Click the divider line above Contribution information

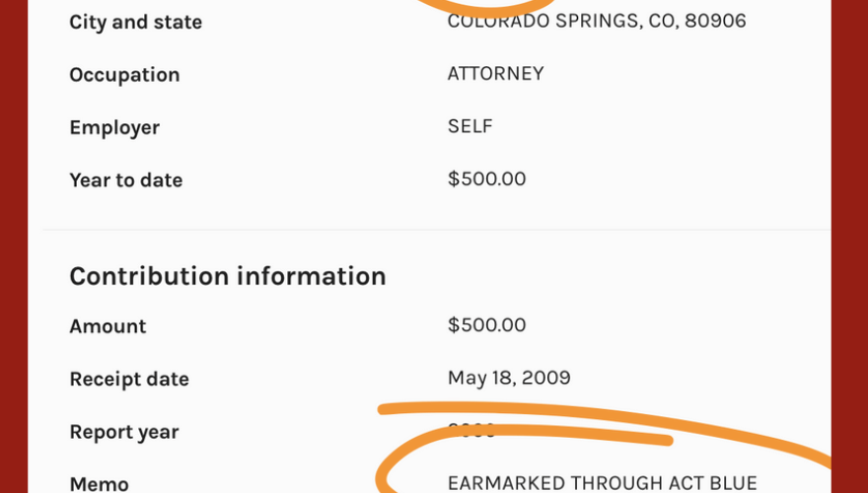point(436,230)
